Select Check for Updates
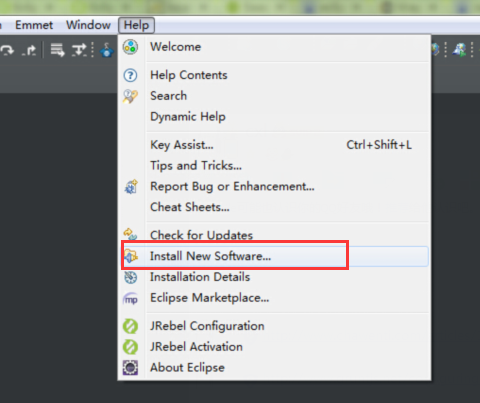This screenshot has width=480, height=403. pyautogui.click(x=274, y=235)
